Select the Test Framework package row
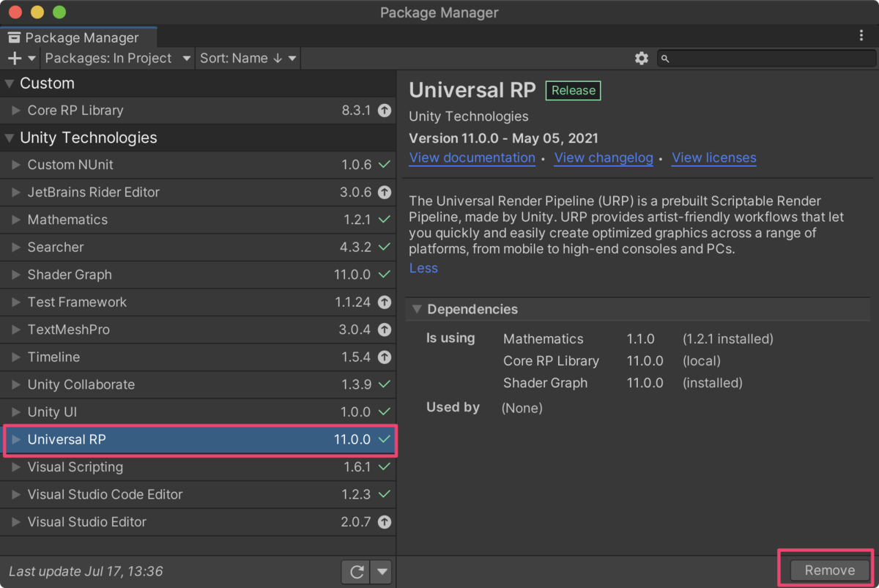 (198, 302)
